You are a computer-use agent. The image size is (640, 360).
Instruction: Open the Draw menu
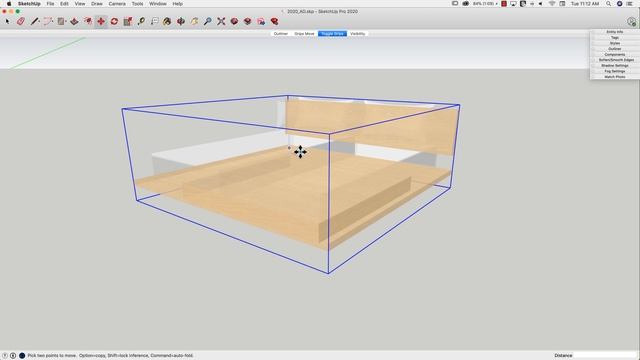pyautogui.click(x=97, y=4)
